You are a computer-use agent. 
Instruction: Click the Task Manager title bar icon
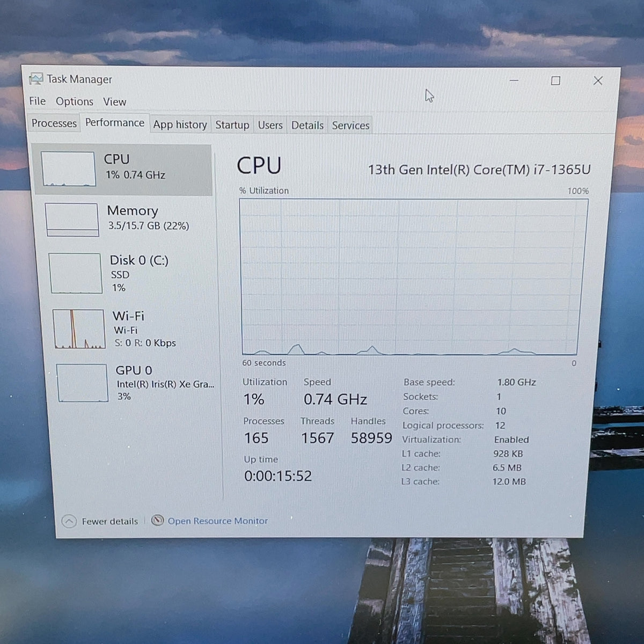coord(36,79)
